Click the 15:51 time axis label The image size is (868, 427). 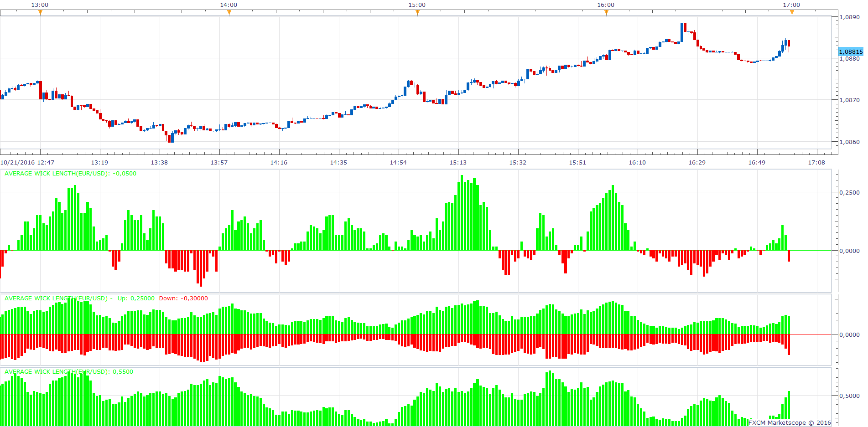[577, 163]
